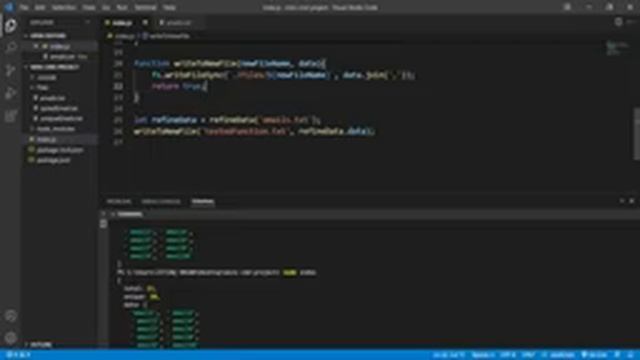Open package-lock.json in Explorer
The width and height of the screenshot is (640, 360).
tap(60, 150)
